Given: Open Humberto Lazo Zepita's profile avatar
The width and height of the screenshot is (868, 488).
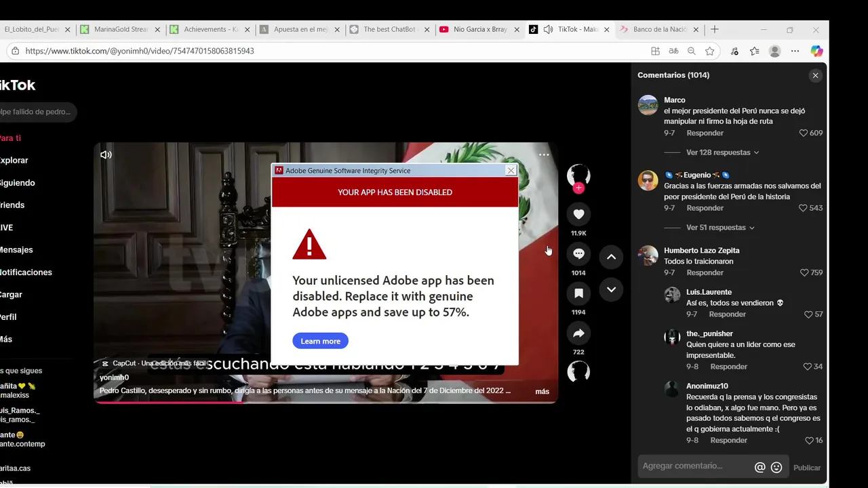Looking at the screenshot, I should (x=648, y=256).
